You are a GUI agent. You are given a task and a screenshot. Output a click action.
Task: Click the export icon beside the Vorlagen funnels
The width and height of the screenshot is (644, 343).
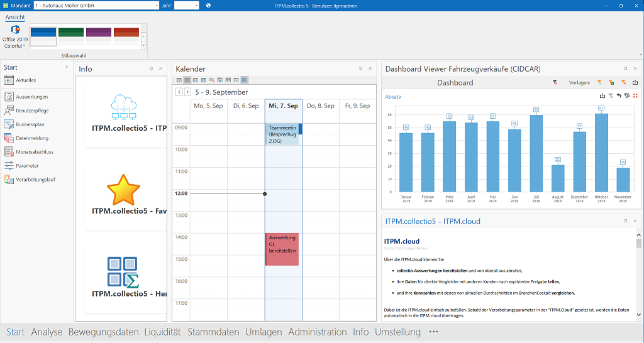point(635,82)
